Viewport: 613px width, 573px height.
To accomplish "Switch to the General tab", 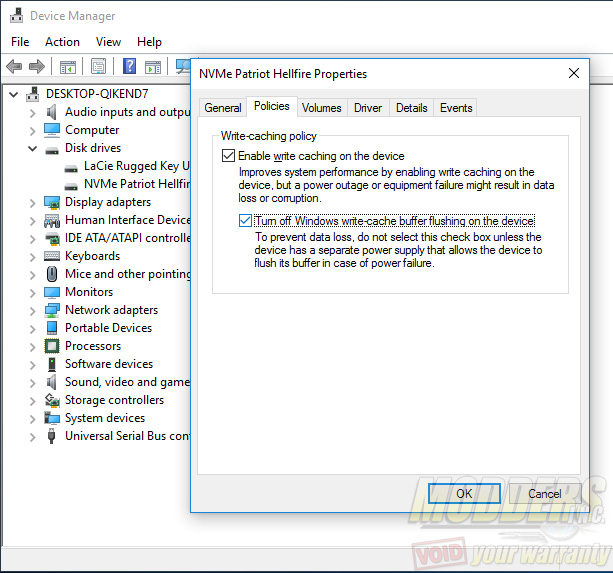I will pos(223,108).
